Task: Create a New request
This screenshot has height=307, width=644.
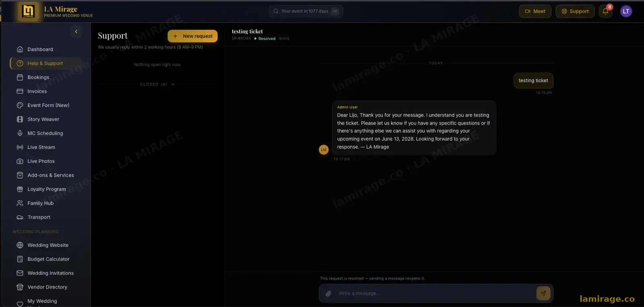Action: point(193,36)
